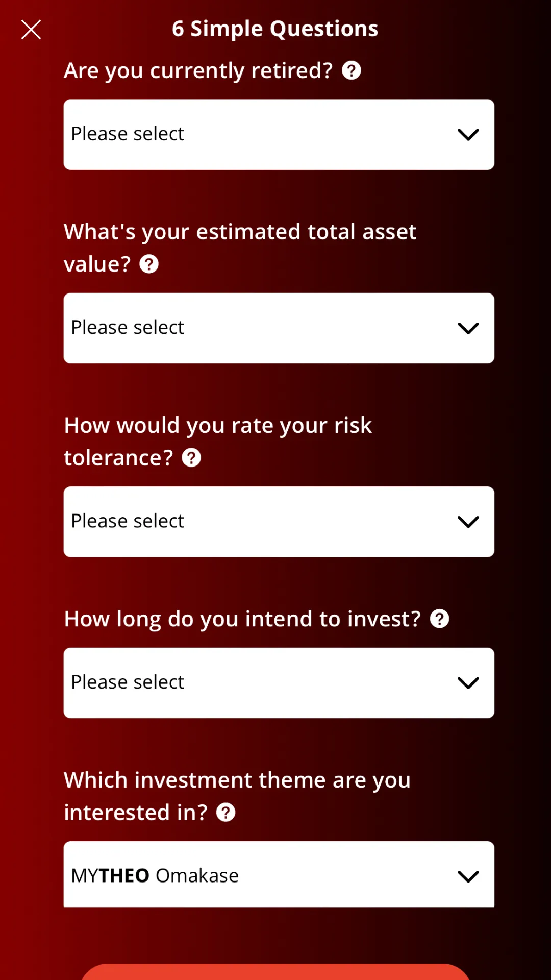
Task: Tap the help icon beside estimated asset value
Action: 149,264
